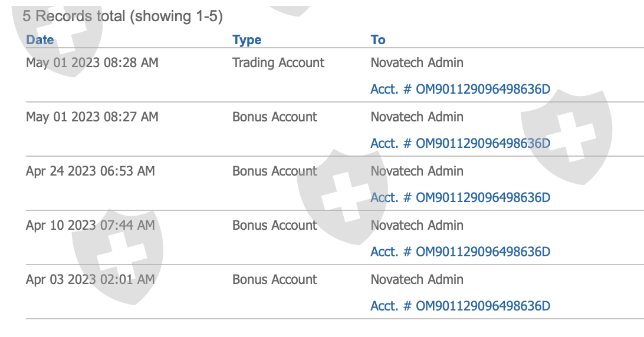Screen dimensions: 644x337
Task: Sort records by Date column header
Action: point(40,40)
